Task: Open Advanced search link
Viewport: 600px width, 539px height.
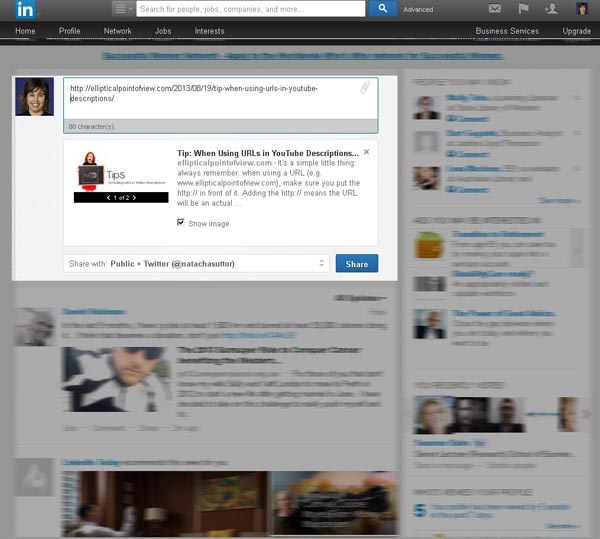Action: [x=418, y=9]
